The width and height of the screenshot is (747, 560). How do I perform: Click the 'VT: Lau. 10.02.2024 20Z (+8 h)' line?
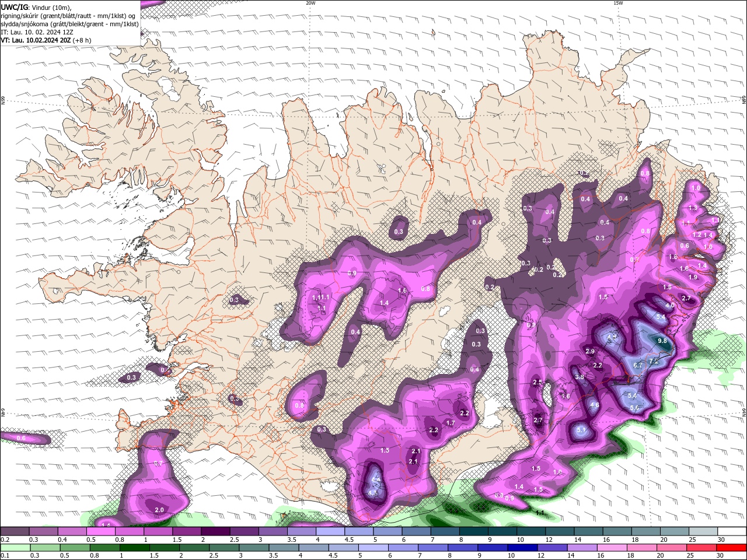coord(46,40)
